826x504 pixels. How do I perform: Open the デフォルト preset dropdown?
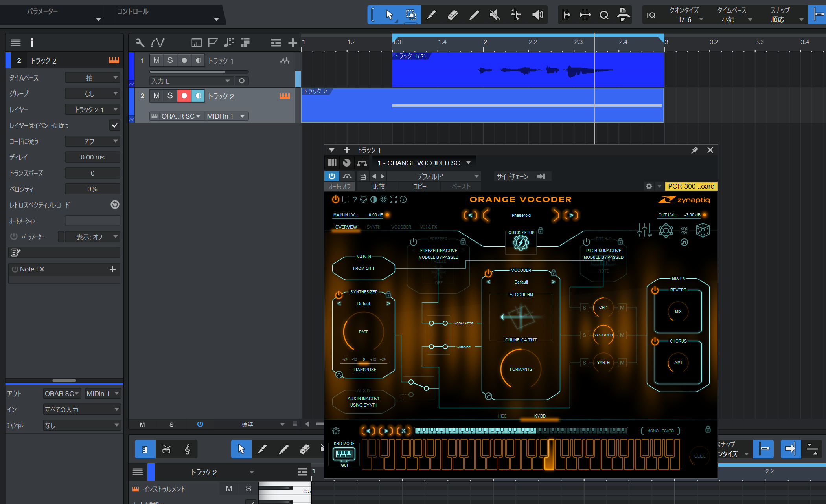[434, 176]
